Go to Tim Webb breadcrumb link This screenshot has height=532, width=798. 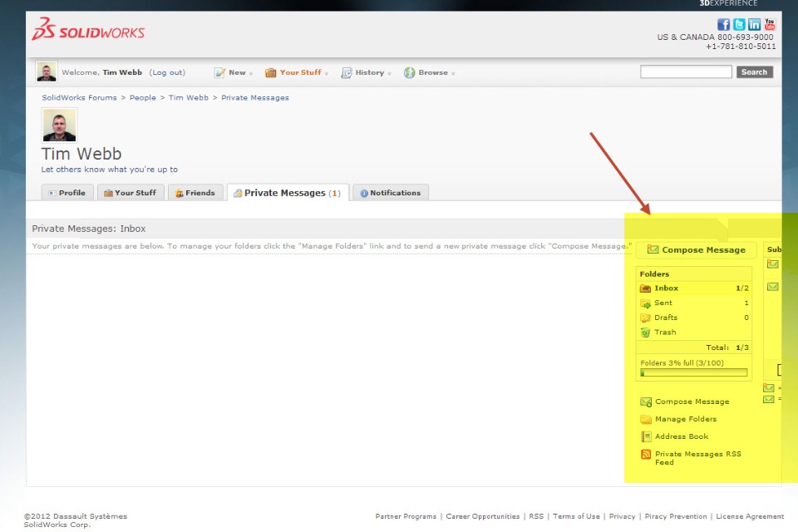pos(189,98)
